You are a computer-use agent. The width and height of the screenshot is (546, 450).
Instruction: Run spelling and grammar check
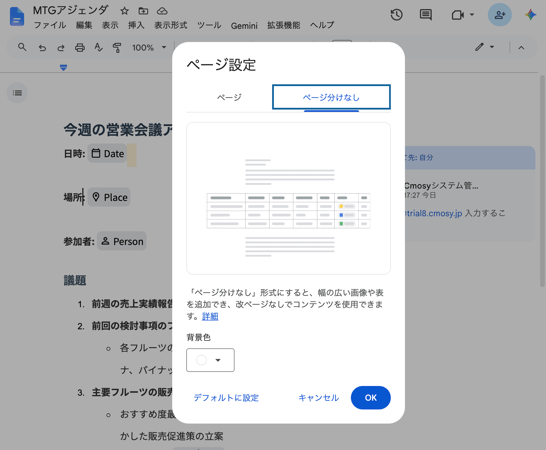click(99, 47)
